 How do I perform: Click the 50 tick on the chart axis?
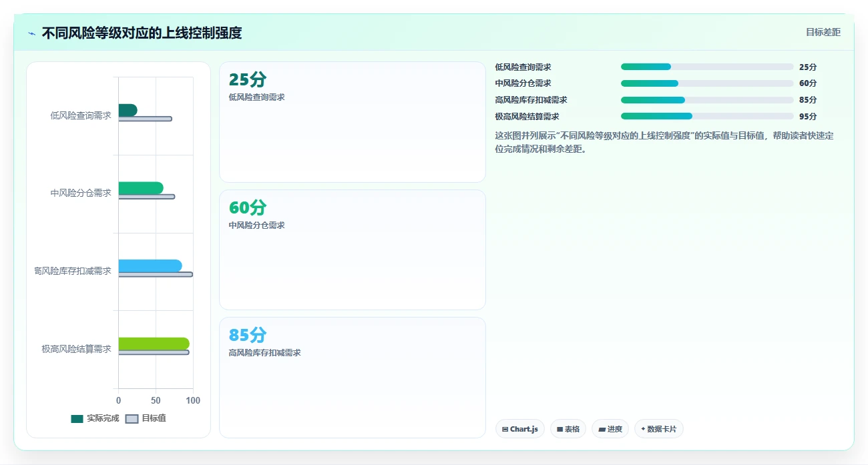pos(156,400)
